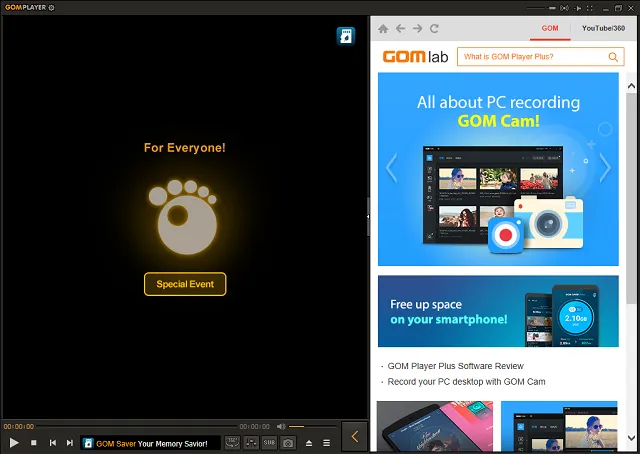Stop playback with the stop button
The height and width of the screenshot is (454, 640).
click(x=34, y=443)
